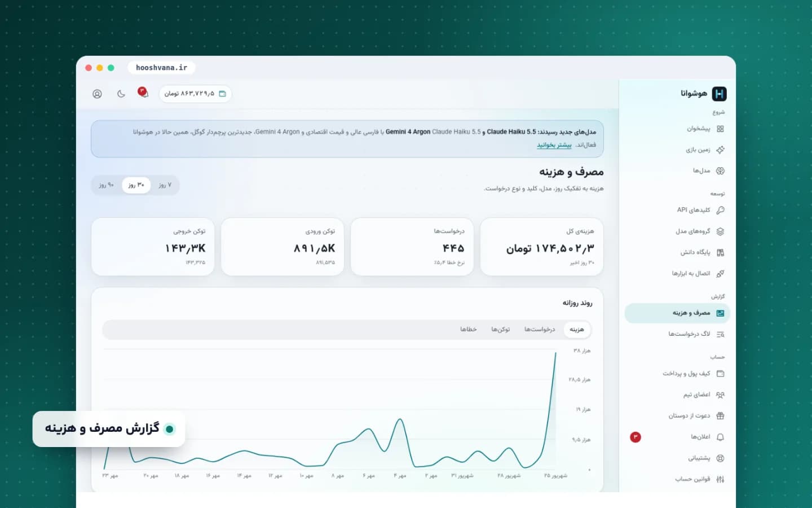Open the user profile icon in top bar
Image resolution: width=812 pixels, height=508 pixels.
[97, 94]
